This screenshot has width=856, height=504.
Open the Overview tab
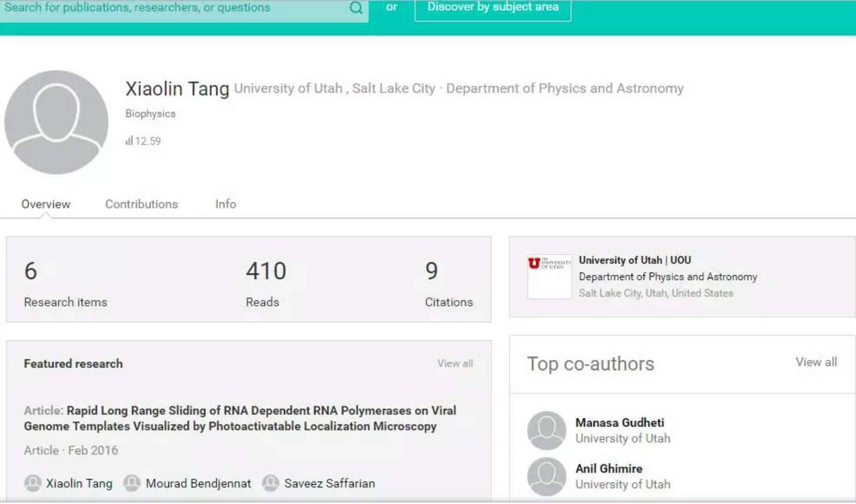coord(46,204)
